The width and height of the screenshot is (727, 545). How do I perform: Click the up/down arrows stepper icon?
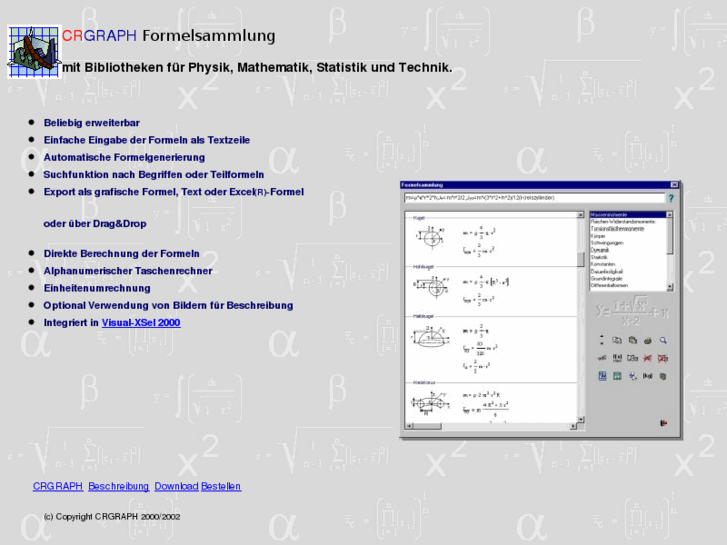click(x=602, y=340)
